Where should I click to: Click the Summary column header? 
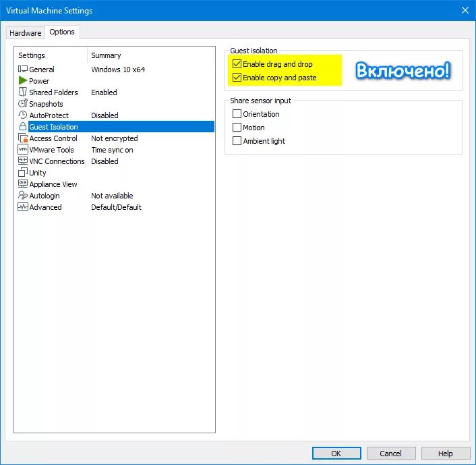pos(106,55)
